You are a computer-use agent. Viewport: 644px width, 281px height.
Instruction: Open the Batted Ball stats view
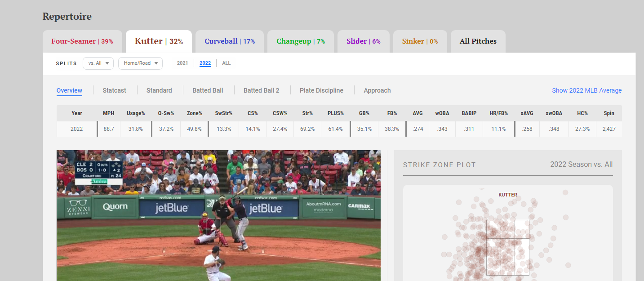pyautogui.click(x=208, y=90)
